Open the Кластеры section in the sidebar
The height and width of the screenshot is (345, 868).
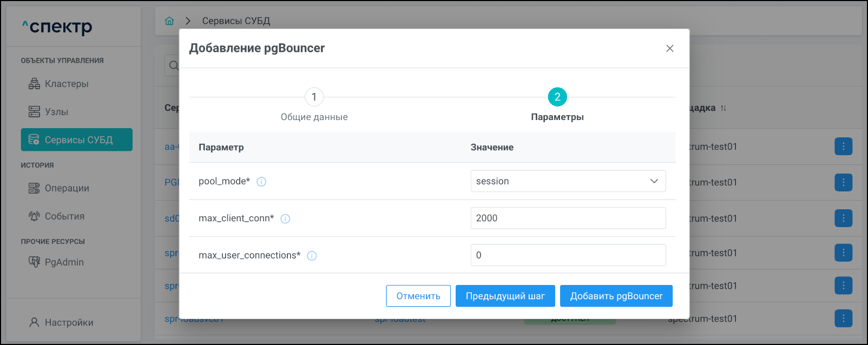pos(66,84)
